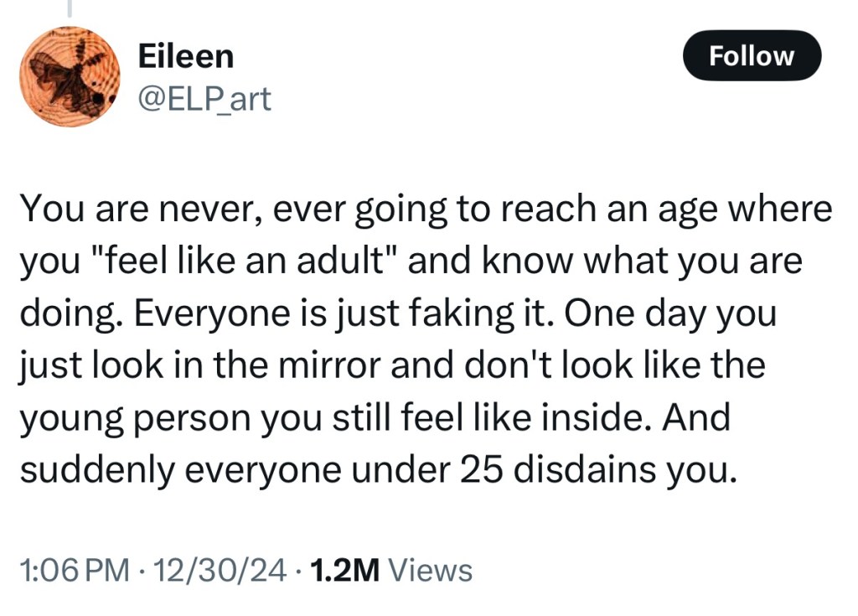Click the 1:06 PM timestamp
Viewport: 858px width, 616px height.
tap(74, 571)
